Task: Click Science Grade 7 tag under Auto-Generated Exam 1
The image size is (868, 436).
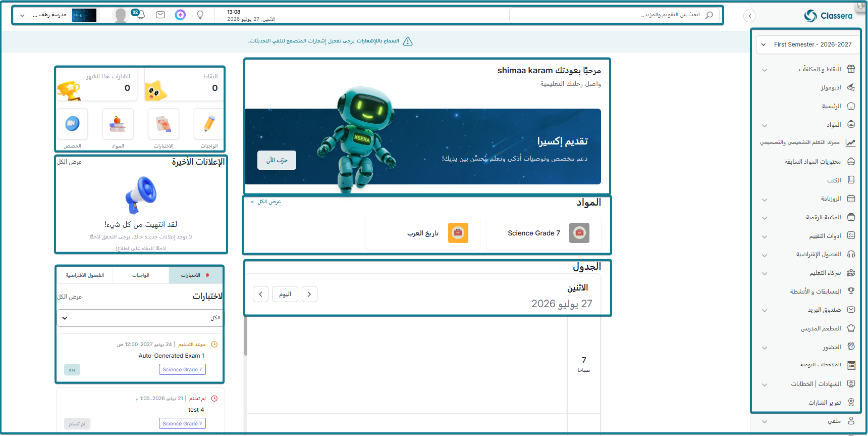Action: [x=182, y=370]
